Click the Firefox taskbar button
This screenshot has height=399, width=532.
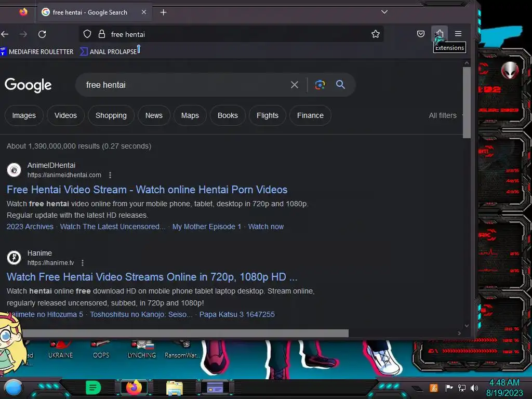click(x=134, y=388)
